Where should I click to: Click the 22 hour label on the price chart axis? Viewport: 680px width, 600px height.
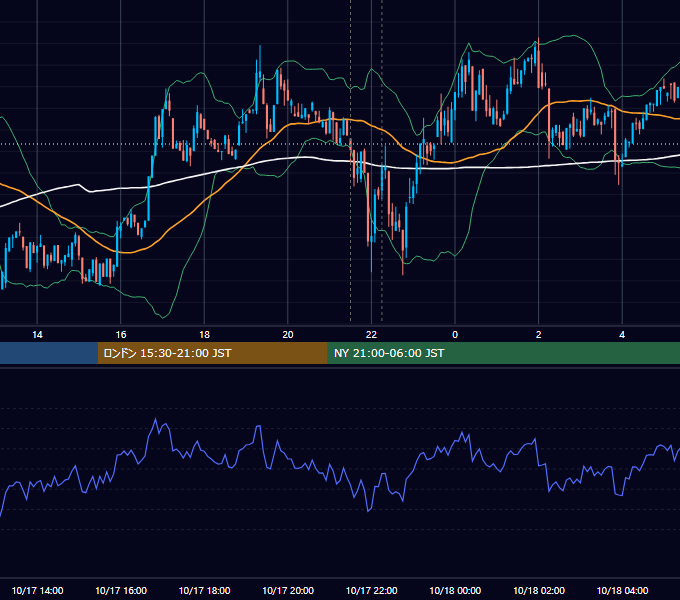click(372, 335)
